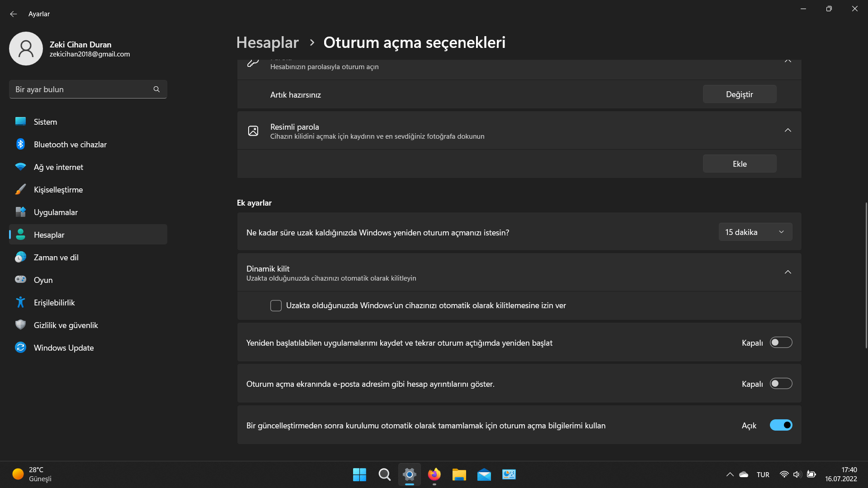Collapse the Dinamik kilit section
868x488 pixels.
(788, 272)
